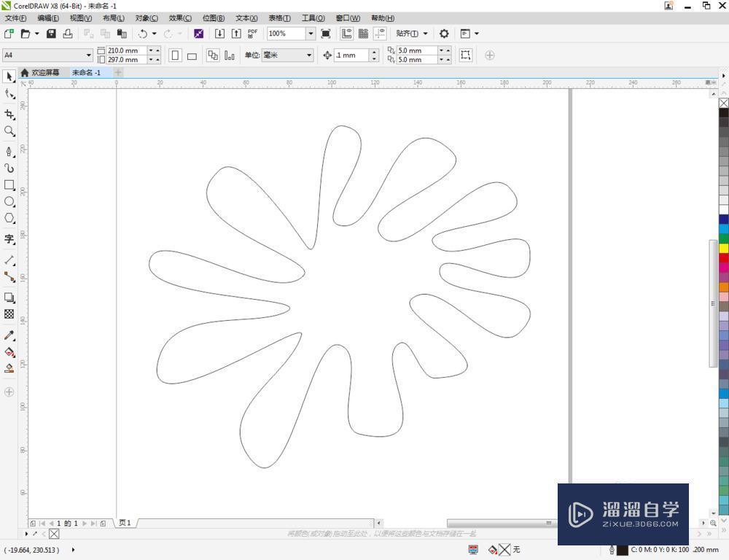
Task: Click the PDF export button
Action: [x=252, y=34]
